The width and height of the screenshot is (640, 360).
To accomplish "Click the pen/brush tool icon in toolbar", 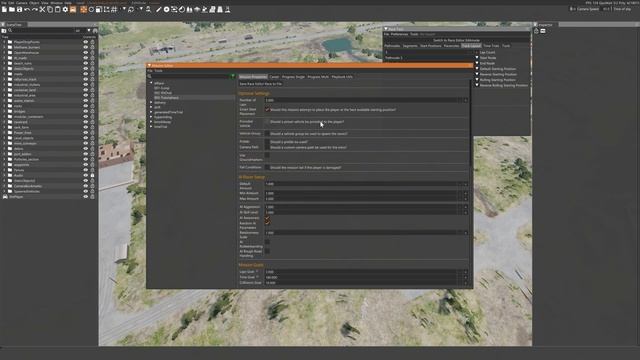I will (x=159, y=9).
